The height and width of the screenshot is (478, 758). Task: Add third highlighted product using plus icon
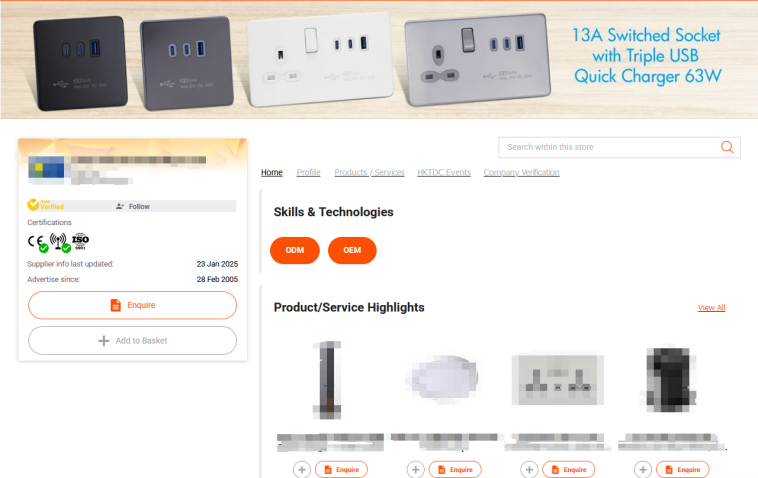pyautogui.click(x=529, y=469)
